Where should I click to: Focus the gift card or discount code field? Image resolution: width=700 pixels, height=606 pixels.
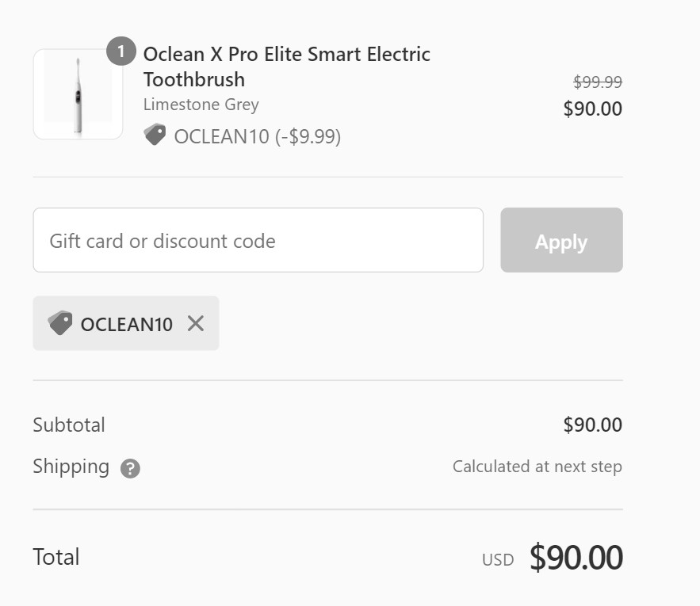click(258, 240)
